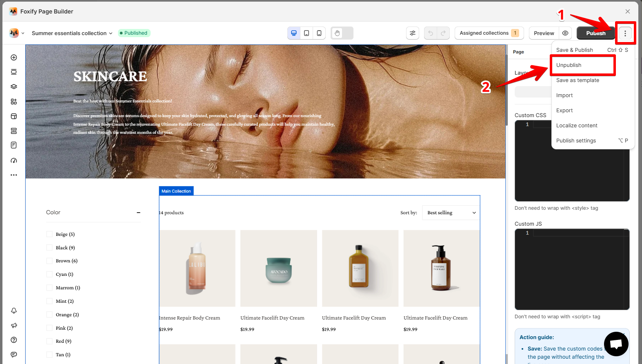Click the Foxify logo menu in toolbar
Viewport: 642px width, 364px height.
[17, 33]
